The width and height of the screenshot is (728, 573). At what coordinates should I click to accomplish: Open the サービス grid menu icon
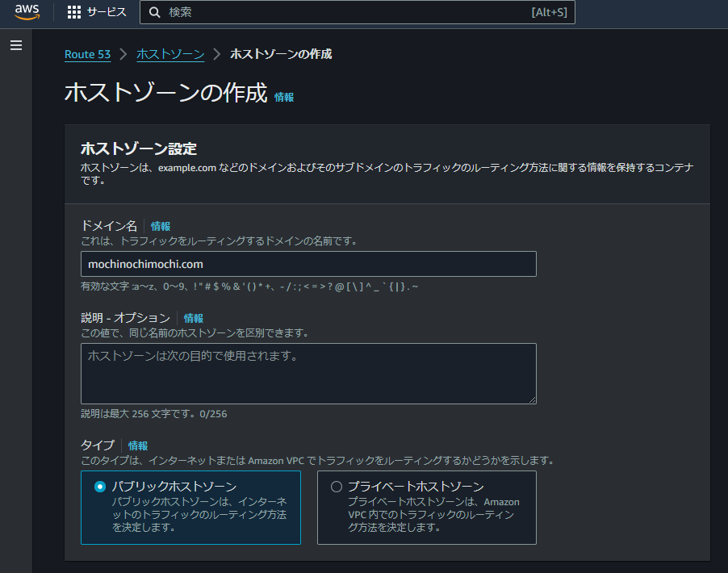73,12
